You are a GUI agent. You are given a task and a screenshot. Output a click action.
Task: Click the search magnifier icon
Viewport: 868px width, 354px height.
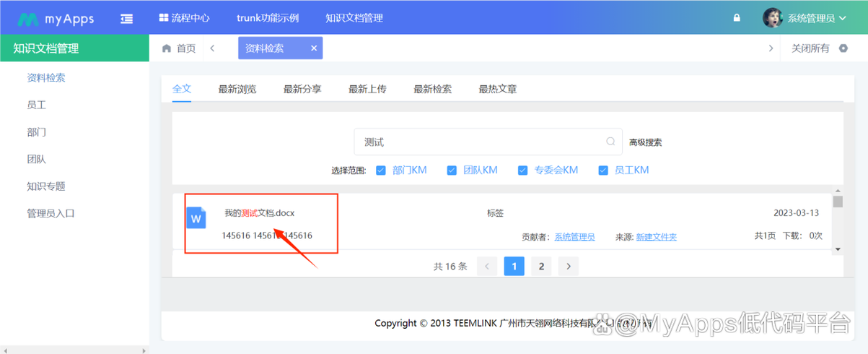610,142
